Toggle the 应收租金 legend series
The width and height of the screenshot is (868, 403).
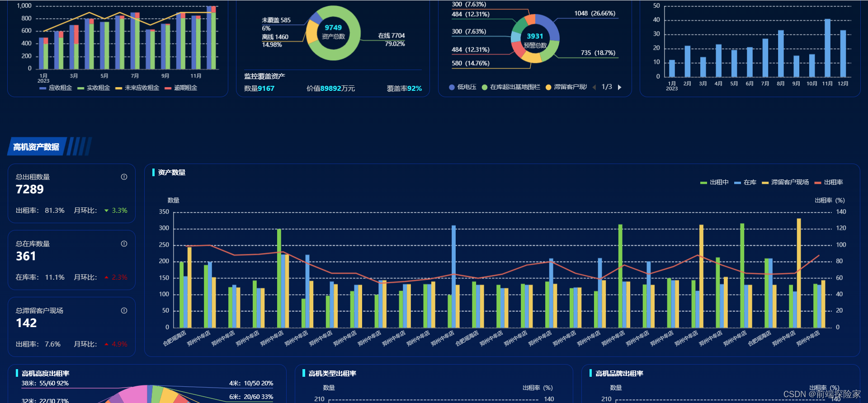[x=56, y=88]
